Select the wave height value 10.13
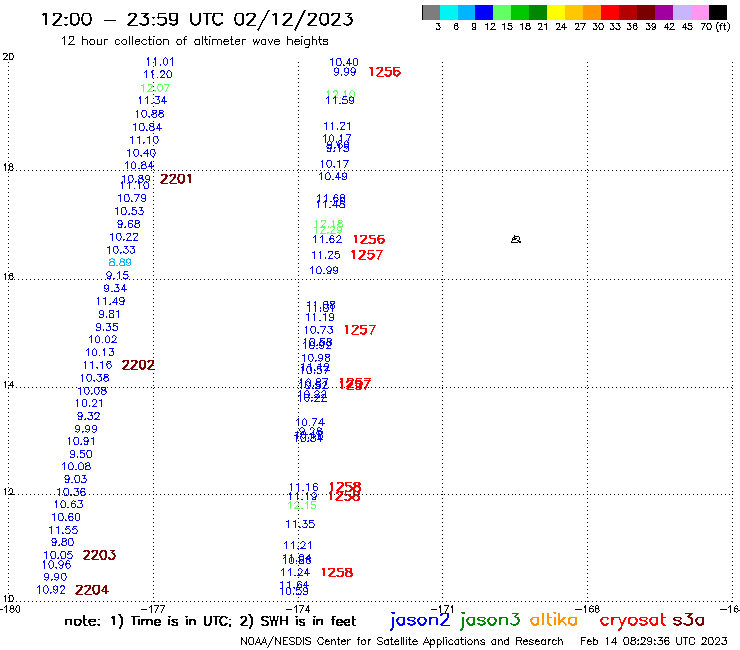740x650 pixels. [100, 352]
